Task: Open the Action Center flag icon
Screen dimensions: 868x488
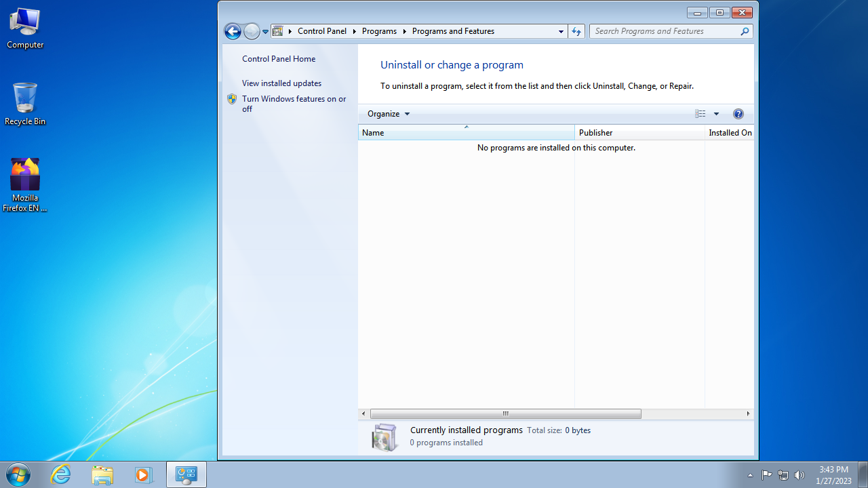Action: tap(767, 475)
